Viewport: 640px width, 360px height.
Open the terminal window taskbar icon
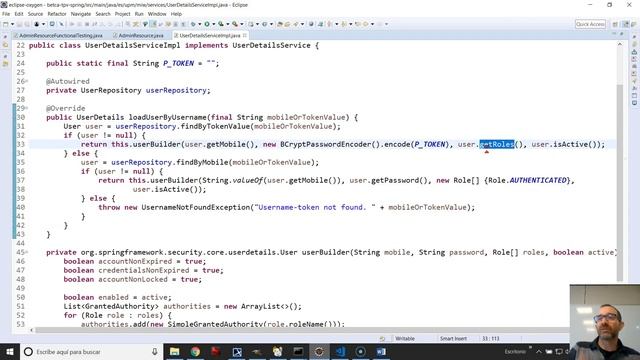(298, 351)
